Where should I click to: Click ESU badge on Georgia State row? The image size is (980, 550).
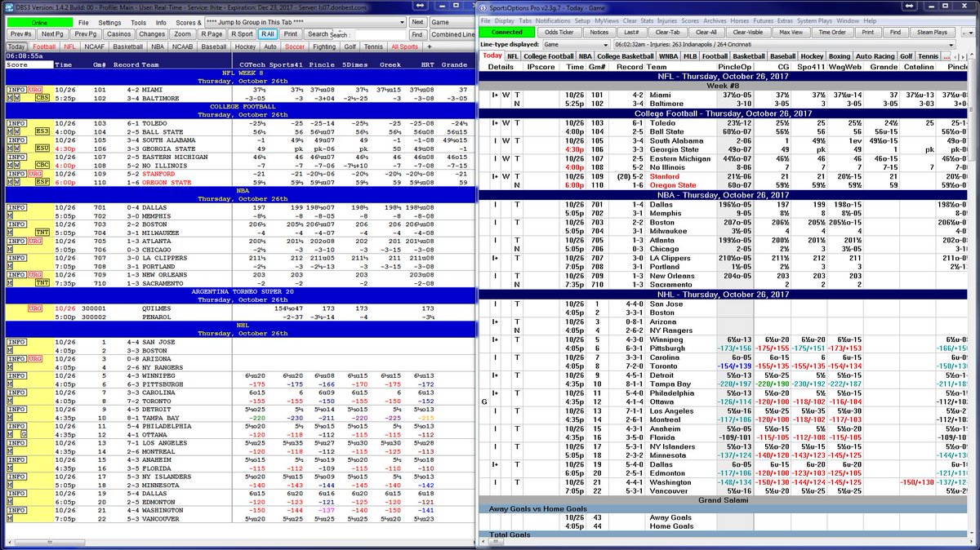[41, 148]
